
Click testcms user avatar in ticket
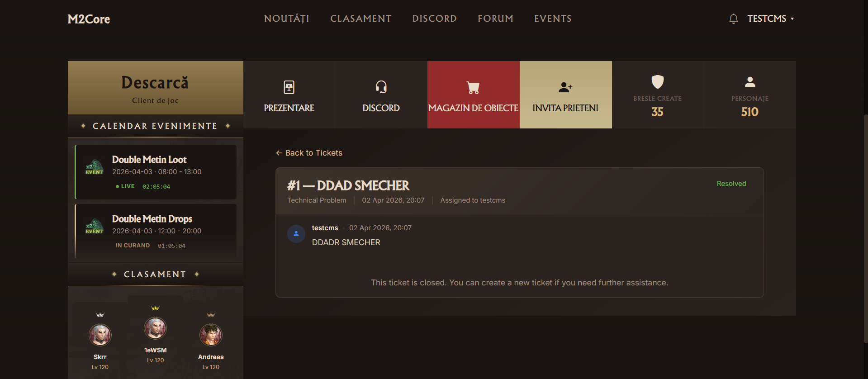click(296, 234)
